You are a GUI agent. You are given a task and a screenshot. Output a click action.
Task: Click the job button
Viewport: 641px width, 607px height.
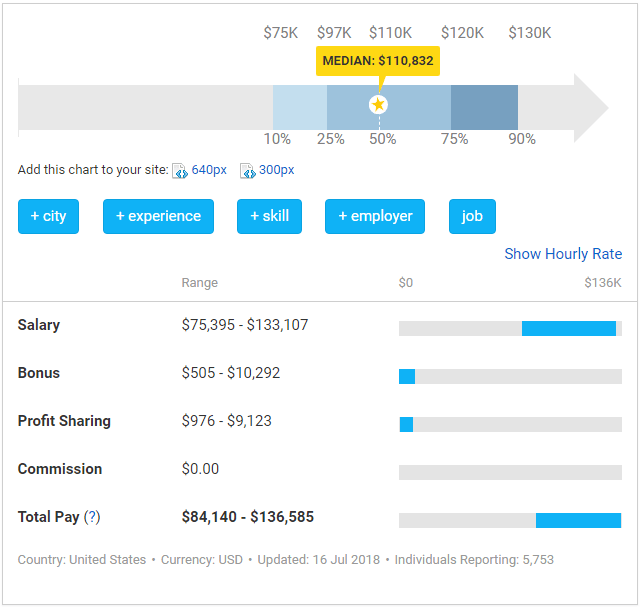point(472,216)
